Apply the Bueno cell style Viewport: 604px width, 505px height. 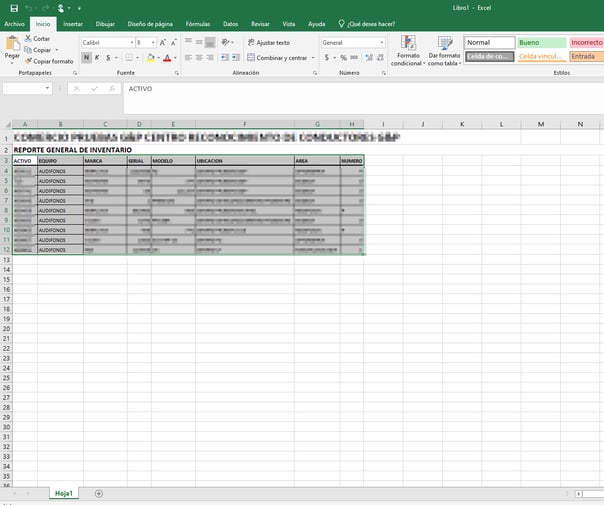point(540,43)
